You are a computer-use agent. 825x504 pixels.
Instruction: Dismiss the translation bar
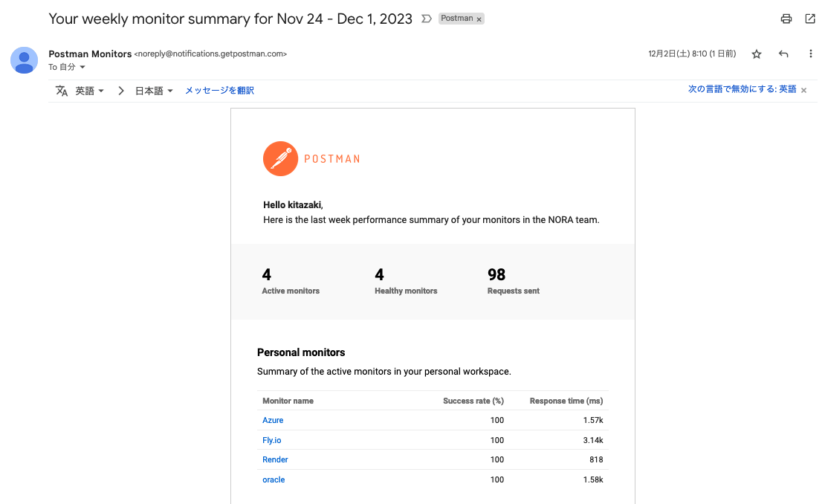803,91
